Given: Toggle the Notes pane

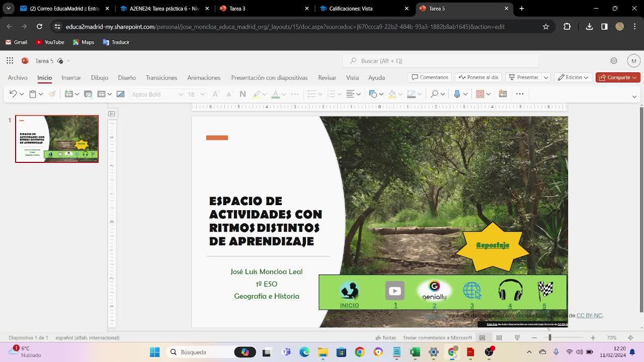Looking at the screenshot, I should coord(385,338).
